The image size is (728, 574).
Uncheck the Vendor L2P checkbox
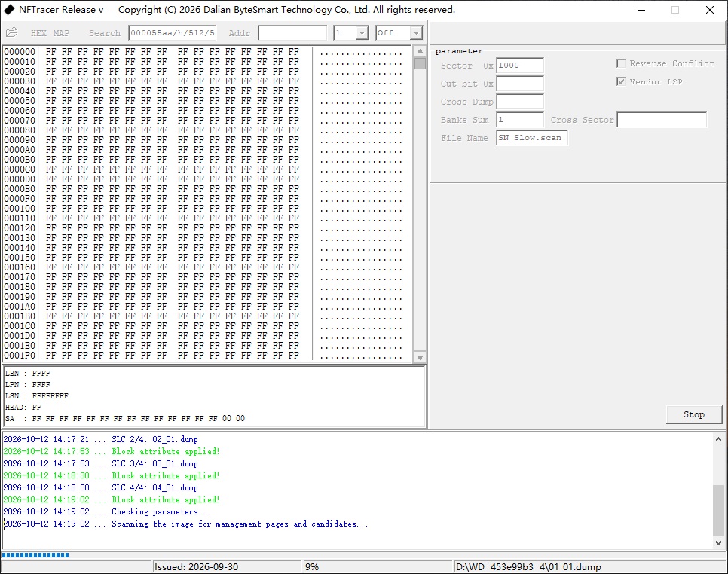click(x=621, y=81)
